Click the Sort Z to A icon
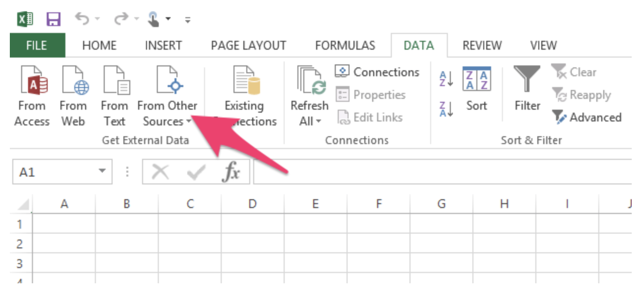The height and width of the screenshot is (300, 644). 446,109
